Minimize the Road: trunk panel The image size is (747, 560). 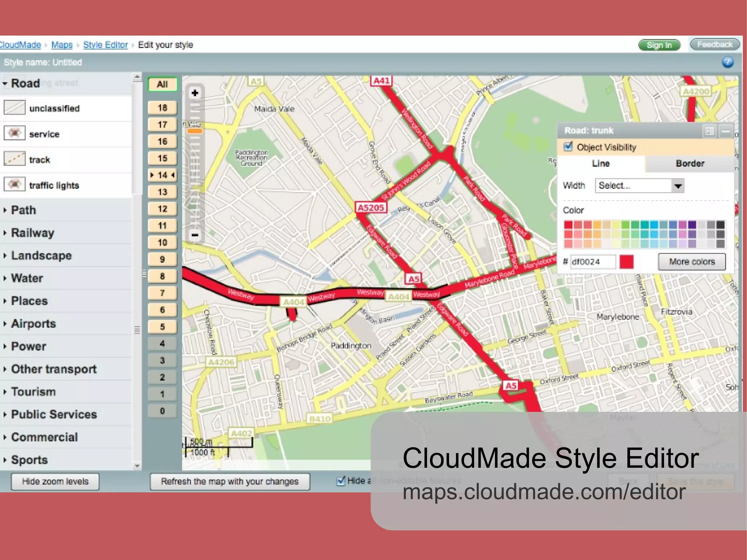(725, 131)
